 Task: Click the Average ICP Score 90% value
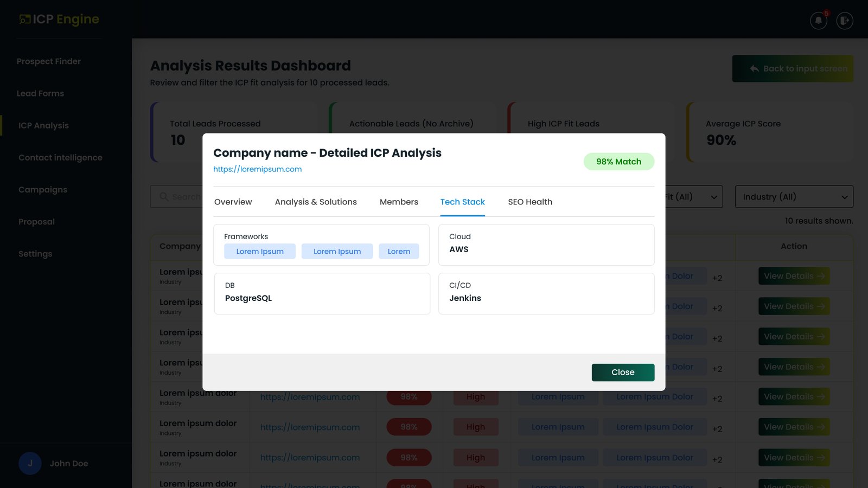point(721,140)
